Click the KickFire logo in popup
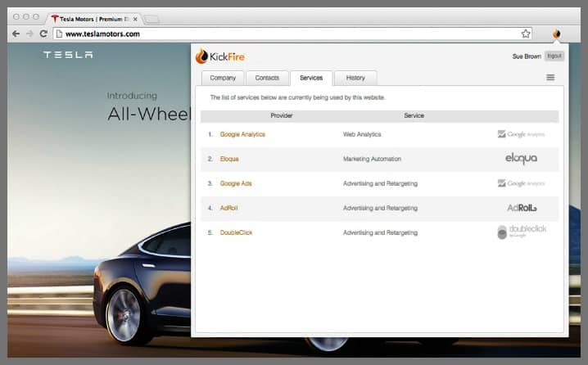Image resolution: width=588 pixels, height=365 pixels. pyautogui.click(x=219, y=56)
